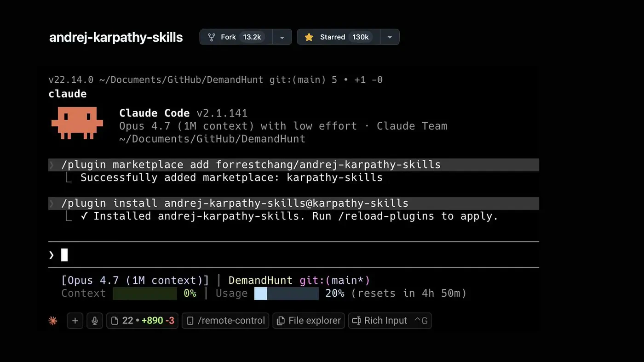
Task: Click the 'claude' command text
Action: point(68,94)
